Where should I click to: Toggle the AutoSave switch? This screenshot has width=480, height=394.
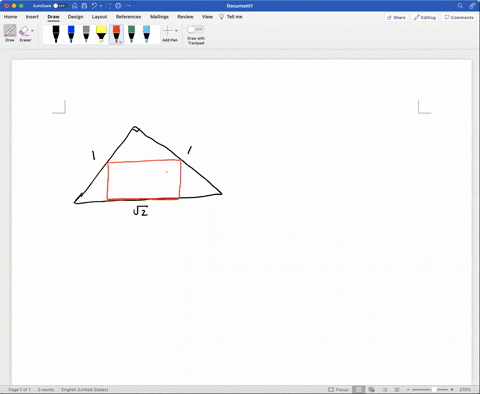coord(60,6)
